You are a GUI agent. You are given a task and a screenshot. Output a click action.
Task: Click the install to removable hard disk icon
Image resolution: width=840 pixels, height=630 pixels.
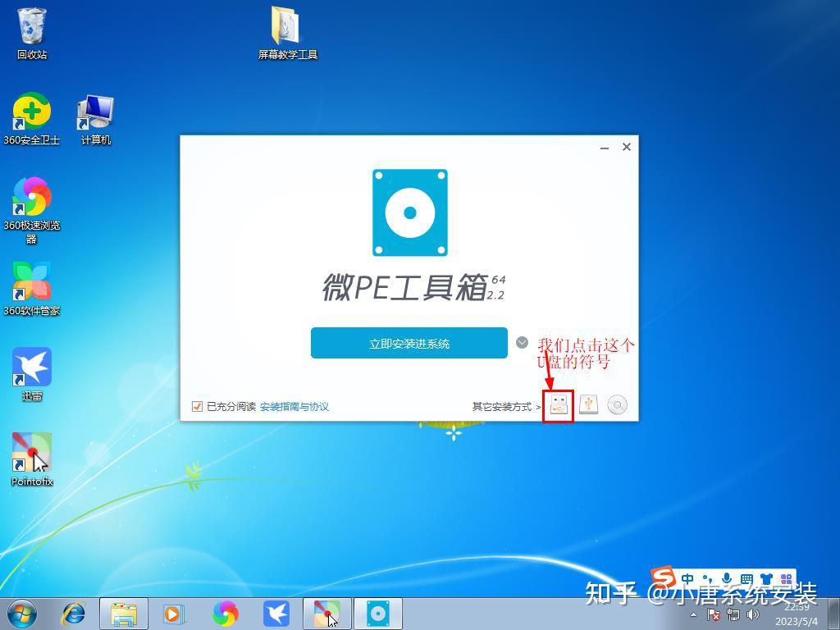tap(588, 404)
